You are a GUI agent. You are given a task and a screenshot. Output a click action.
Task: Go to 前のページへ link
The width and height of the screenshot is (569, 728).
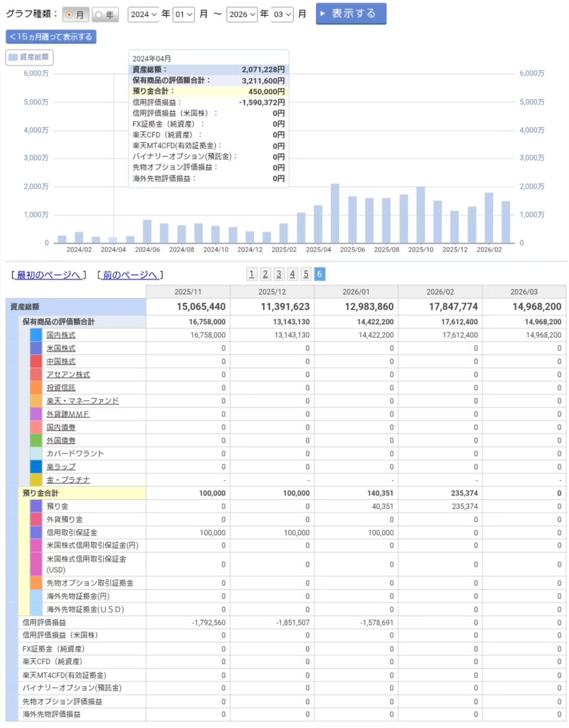tap(130, 275)
